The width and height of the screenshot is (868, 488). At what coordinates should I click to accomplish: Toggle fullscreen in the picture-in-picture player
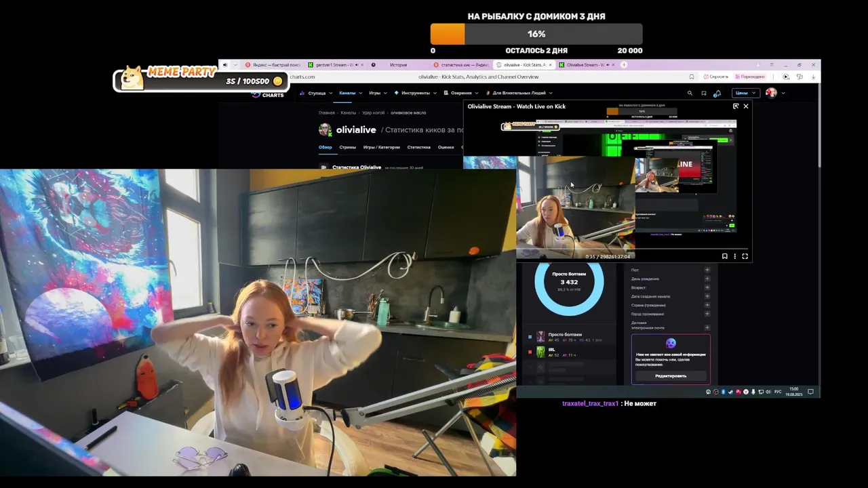point(745,256)
